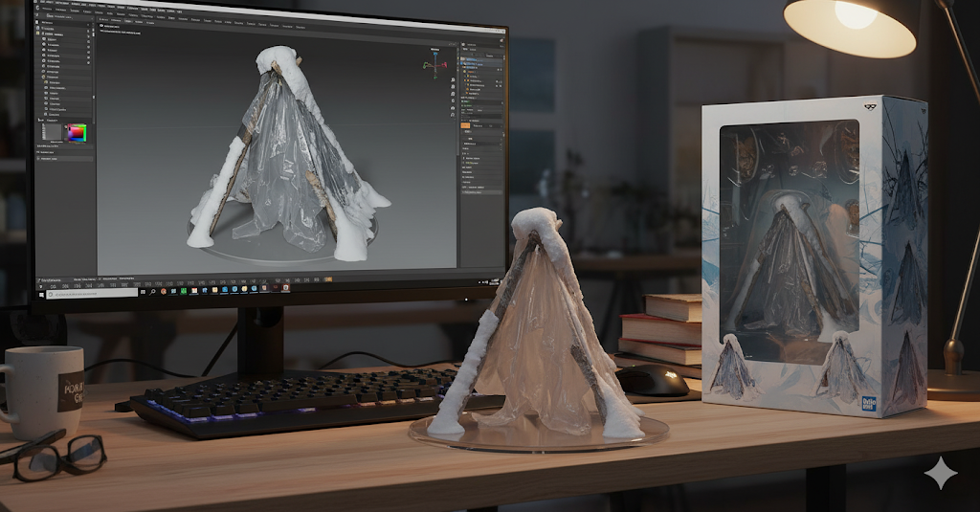Click the last pinned app on the taskbar
Viewport: 980px width, 512px height.
point(285,287)
